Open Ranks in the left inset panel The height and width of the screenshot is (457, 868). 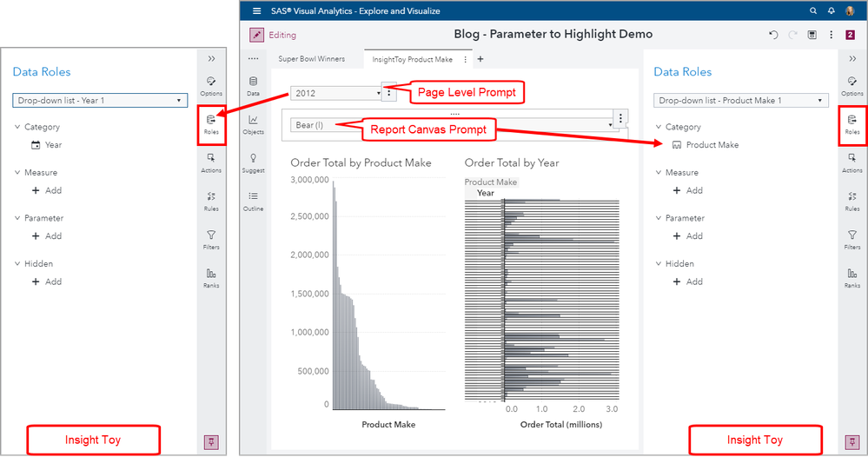211,278
